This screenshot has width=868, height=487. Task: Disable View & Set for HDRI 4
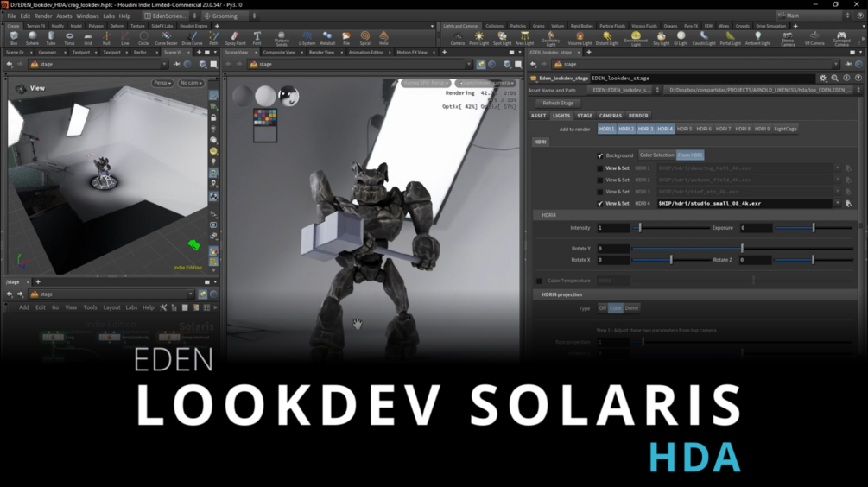(x=600, y=204)
